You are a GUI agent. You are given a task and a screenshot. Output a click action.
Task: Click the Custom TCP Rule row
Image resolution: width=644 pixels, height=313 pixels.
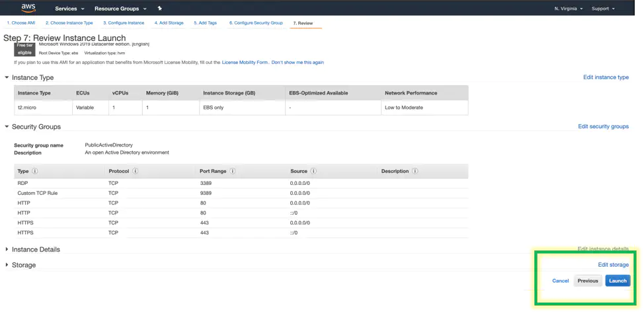pyautogui.click(x=241, y=193)
